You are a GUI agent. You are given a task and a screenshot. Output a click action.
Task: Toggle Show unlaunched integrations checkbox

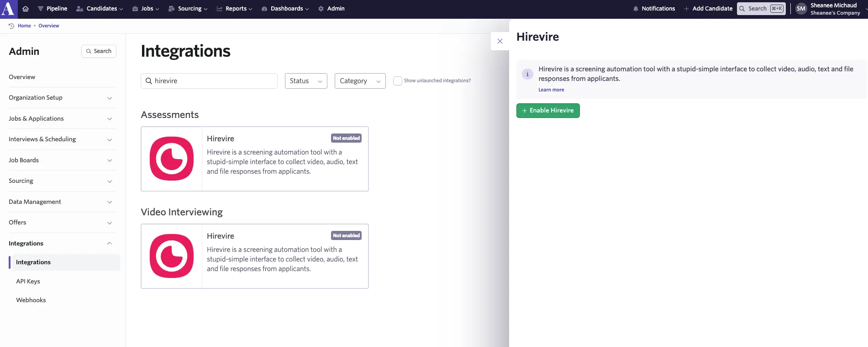click(398, 81)
